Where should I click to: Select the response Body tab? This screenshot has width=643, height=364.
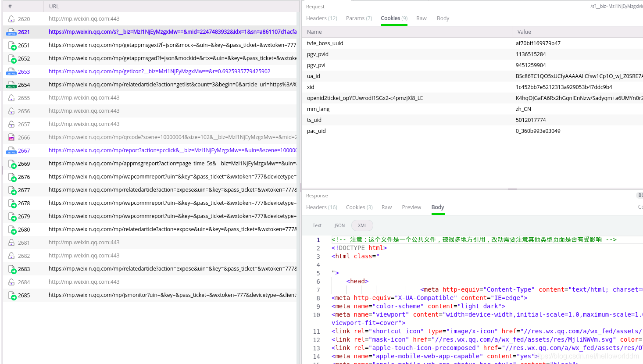click(438, 207)
